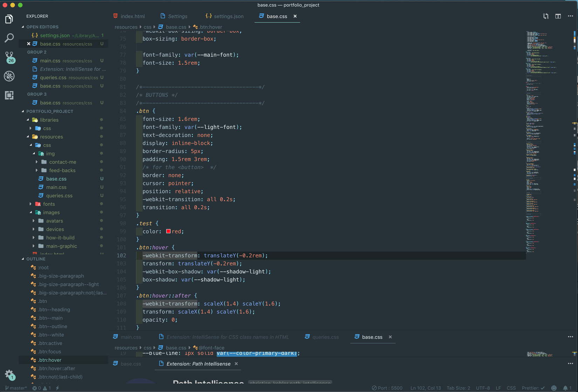The height and width of the screenshot is (392, 578).
Task: Open the Debug view in the activity bar
Action: coord(9,76)
